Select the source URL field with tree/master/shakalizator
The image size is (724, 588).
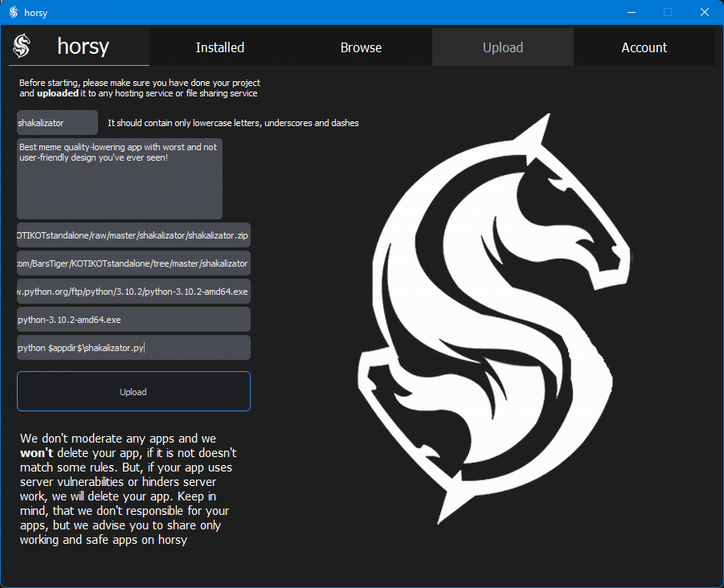[133, 263]
